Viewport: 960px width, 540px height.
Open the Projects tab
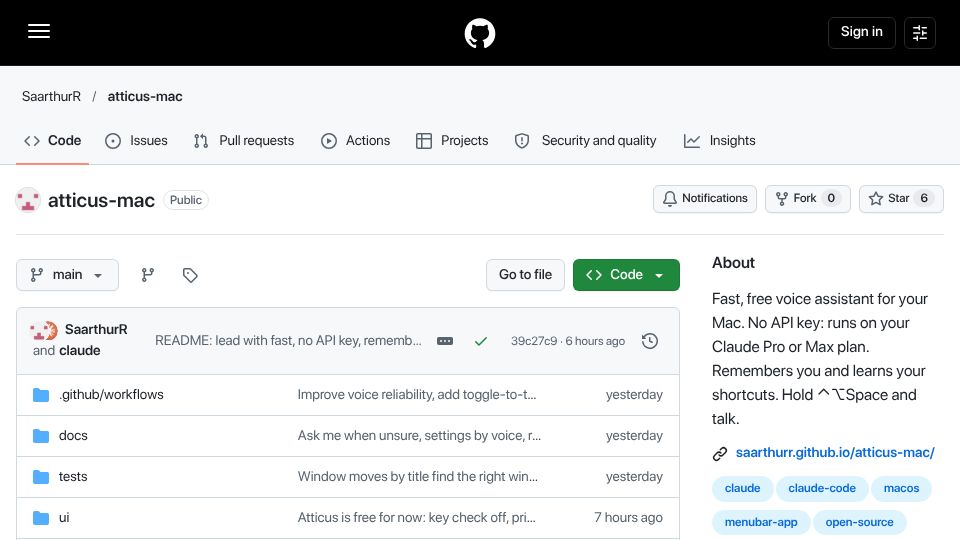(452, 141)
